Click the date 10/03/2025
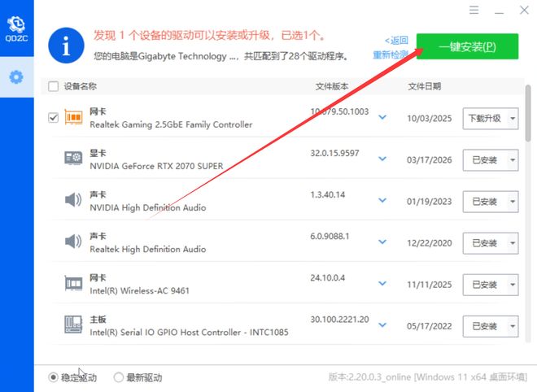Screen dimensions: 537x392 429,119
